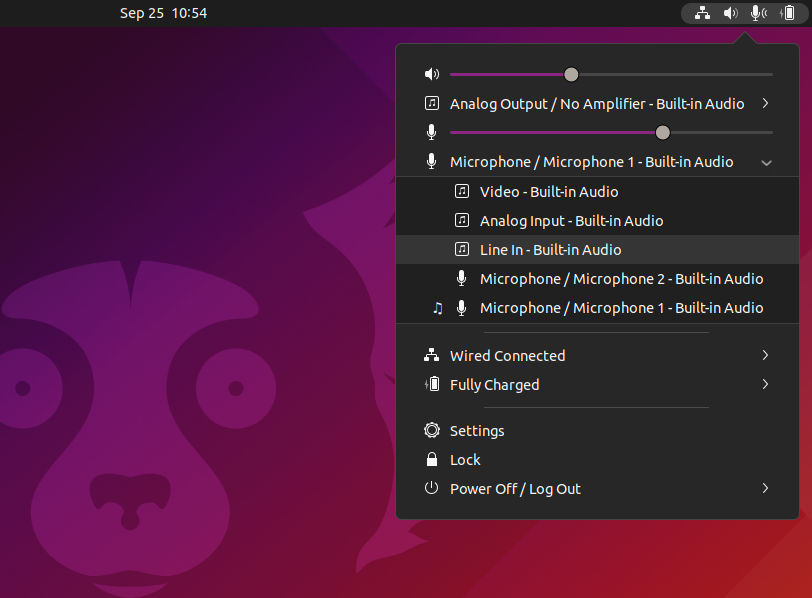Mute the microphone in the system tray
This screenshot has width=812, height=598.
(x=755, y=13)
